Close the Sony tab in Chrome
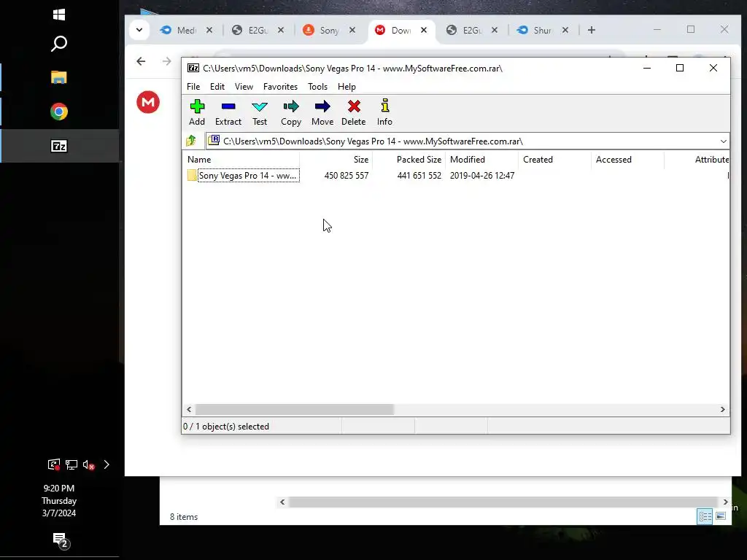 pyautogui.click(x=352, y=30)
